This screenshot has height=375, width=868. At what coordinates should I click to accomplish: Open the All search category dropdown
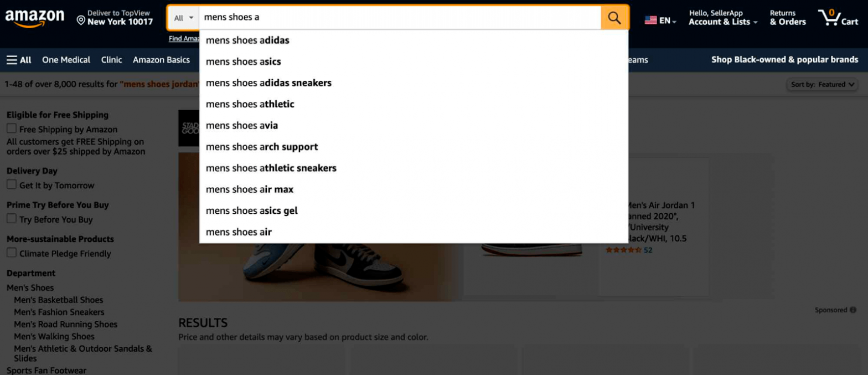183,17
